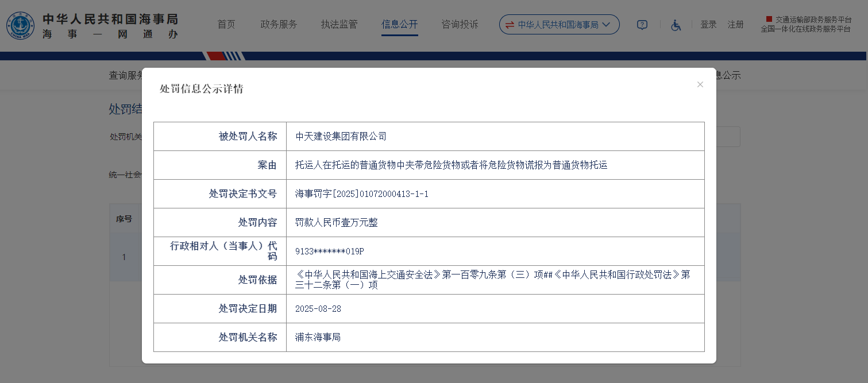Click the input field at right behind dialog
The image size is (868, 383).
pyautogui.click(x=728, y=137)
